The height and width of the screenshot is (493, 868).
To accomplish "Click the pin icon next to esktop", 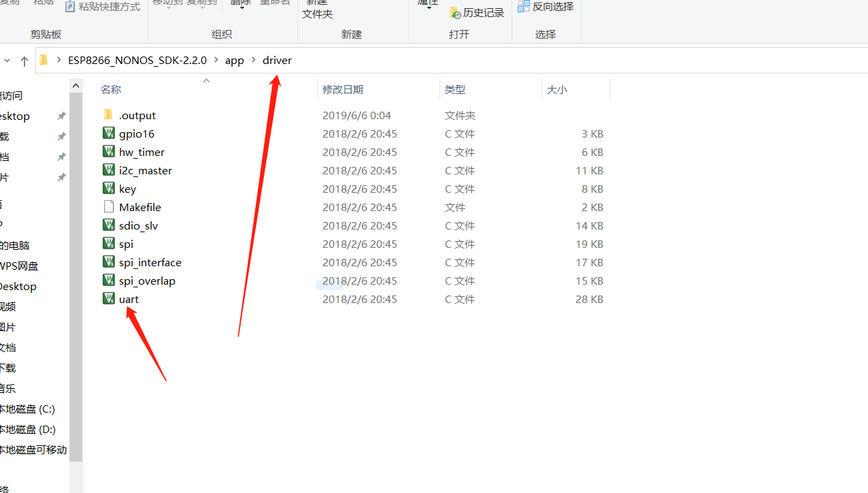I will click(x=61, y=116).
